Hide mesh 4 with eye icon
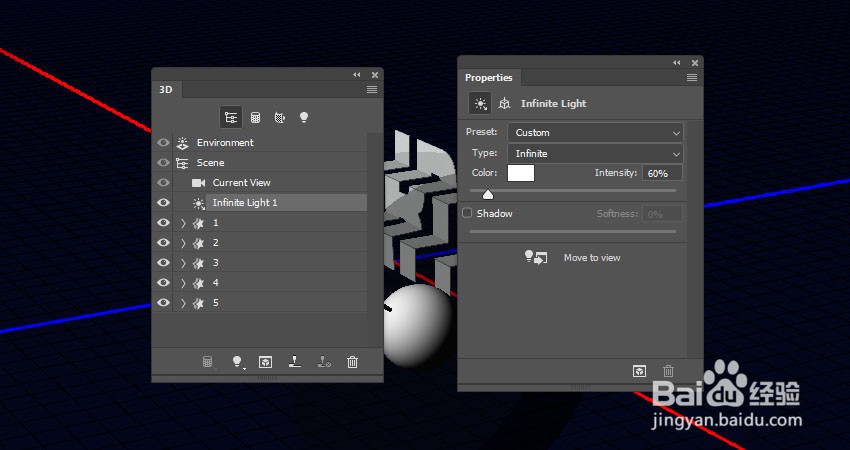Image resolution: width=850 pixels, height=450 pixels. click(x=163, y=283)
